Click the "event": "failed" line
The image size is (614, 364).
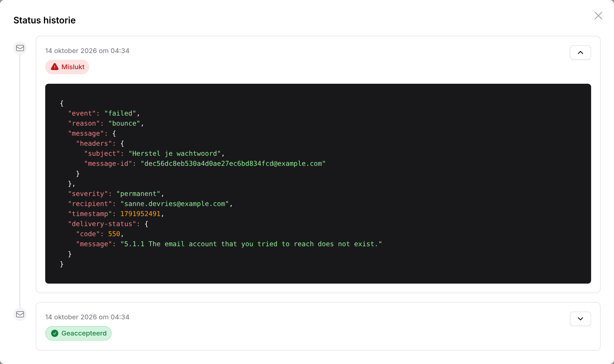[104, 113]
